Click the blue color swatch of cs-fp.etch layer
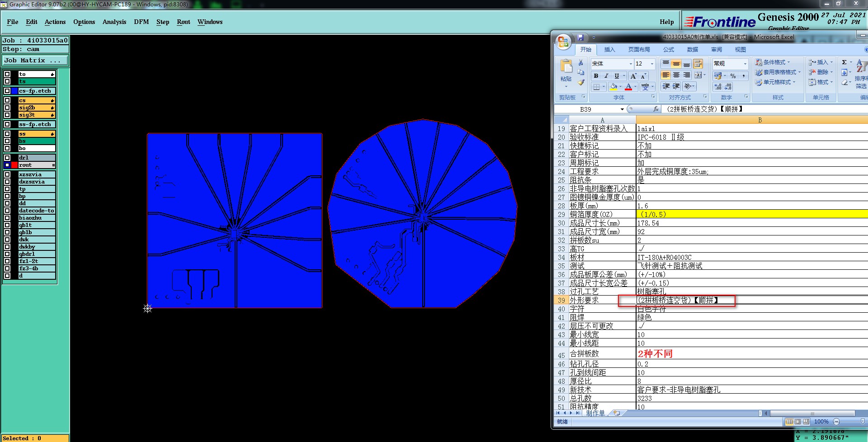Screen dimensions: 868x442 pos(14,91)
